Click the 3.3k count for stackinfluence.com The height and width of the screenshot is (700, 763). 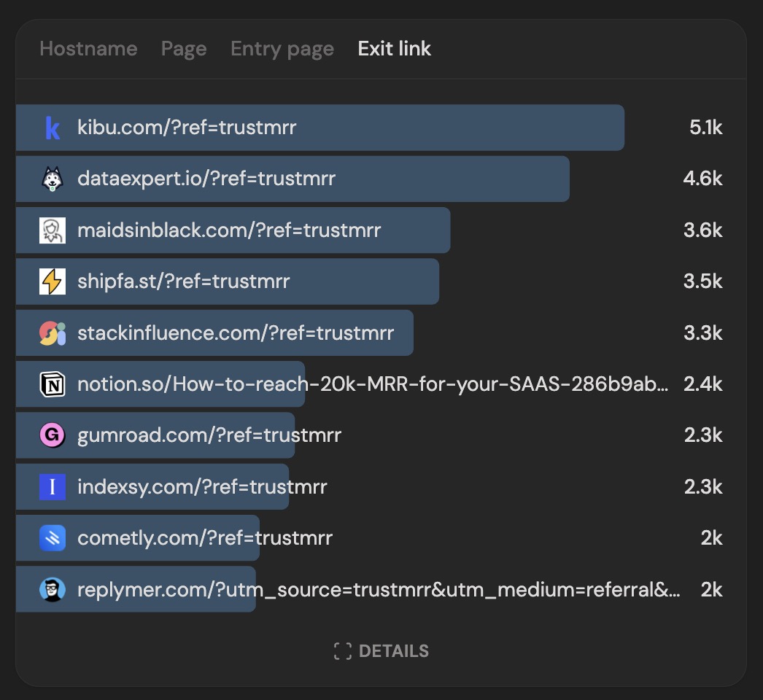click(702, 333)
